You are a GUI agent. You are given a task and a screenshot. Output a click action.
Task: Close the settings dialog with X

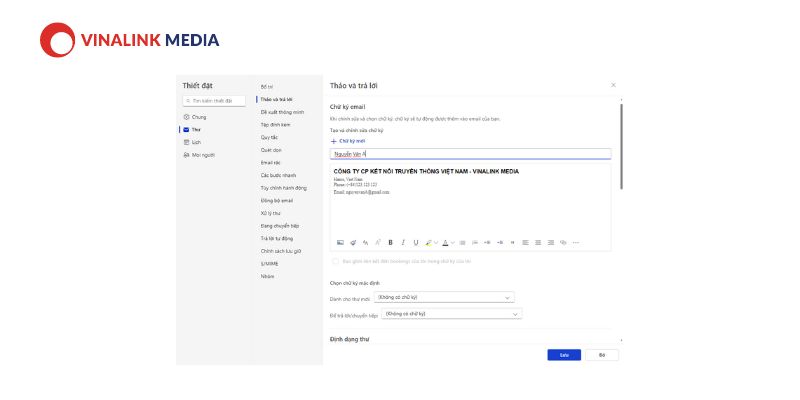click(613, 85)
